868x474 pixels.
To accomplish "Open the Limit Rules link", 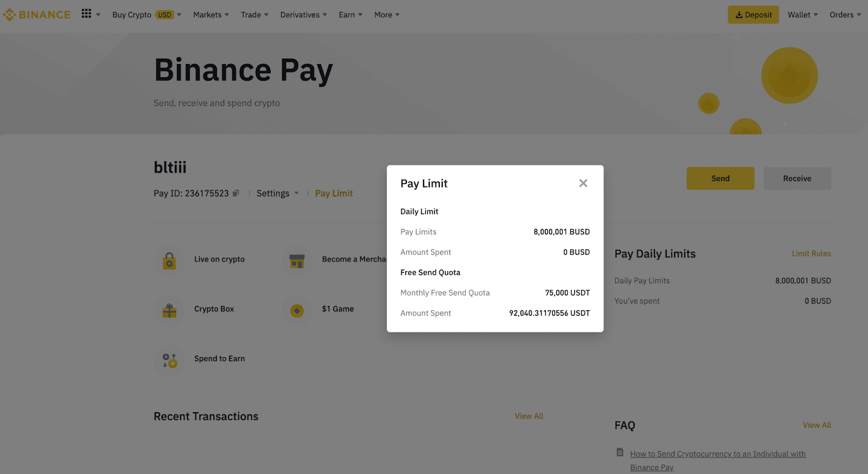I will (x=811, y=254).
